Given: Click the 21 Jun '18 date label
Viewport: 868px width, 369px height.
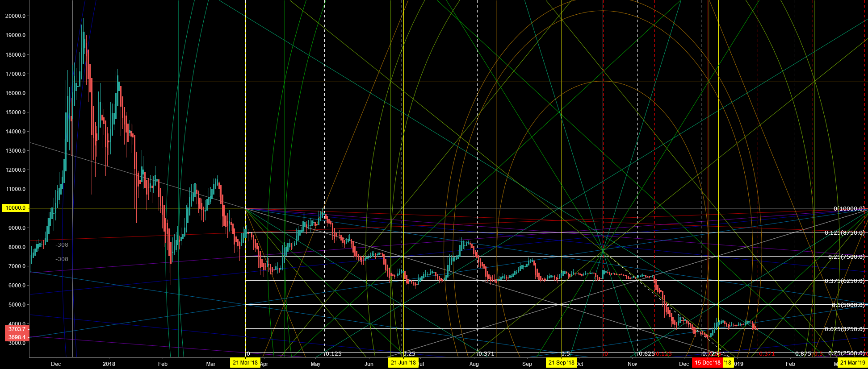Looking at the screenshot, I should pos(403,363).
